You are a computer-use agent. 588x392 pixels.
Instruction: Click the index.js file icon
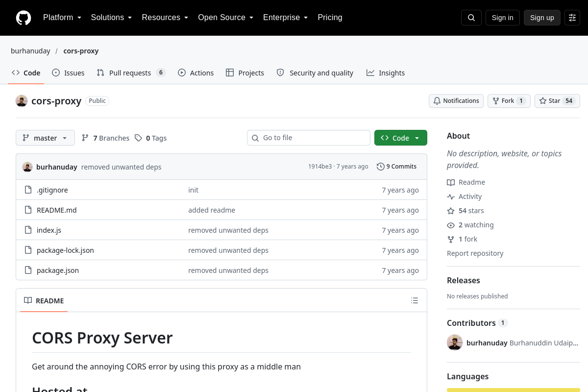point(28,230)
